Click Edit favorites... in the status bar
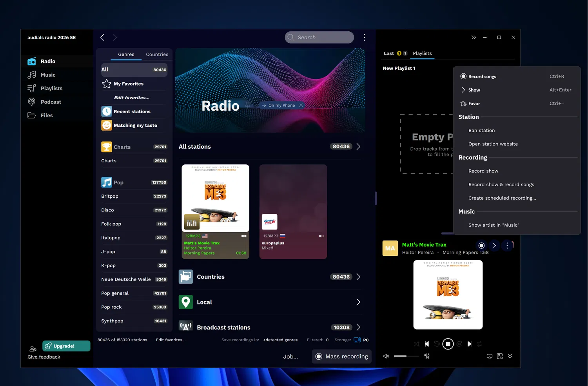Screen dimensions: 588x386 click(x=171, y=340)
